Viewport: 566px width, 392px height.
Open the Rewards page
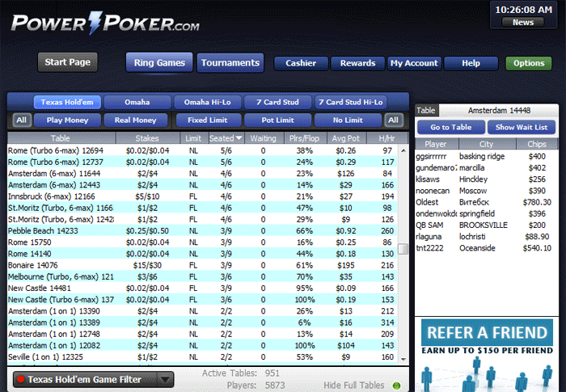point(357,63)
